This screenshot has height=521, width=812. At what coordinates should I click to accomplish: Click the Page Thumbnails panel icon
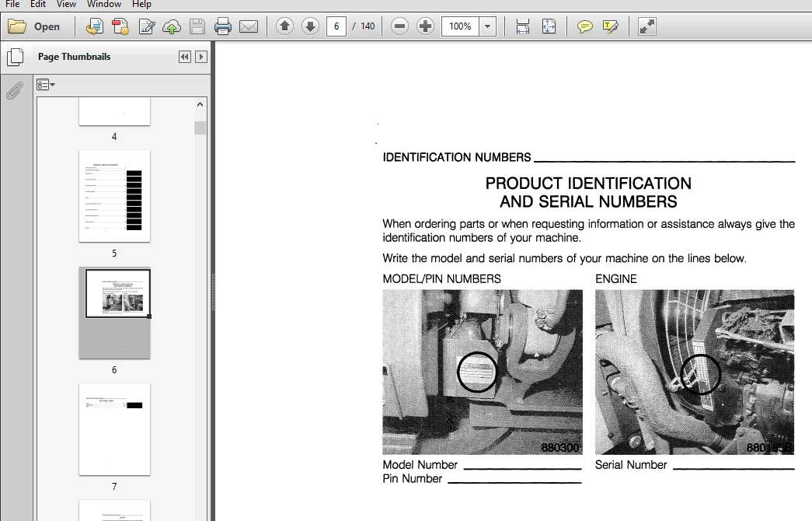pos(15,57)
